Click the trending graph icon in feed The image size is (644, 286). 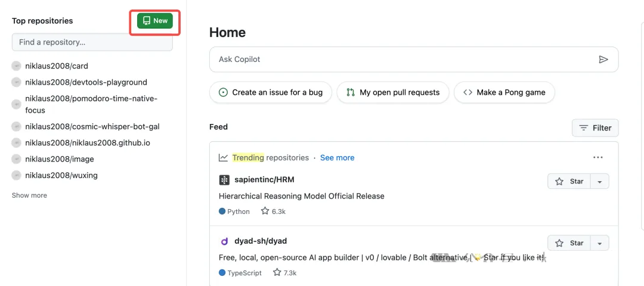click(x=224, y=157)
